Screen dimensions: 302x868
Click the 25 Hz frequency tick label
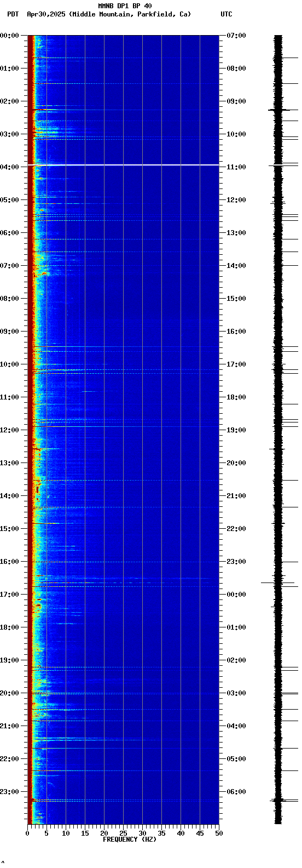point(123,833)
